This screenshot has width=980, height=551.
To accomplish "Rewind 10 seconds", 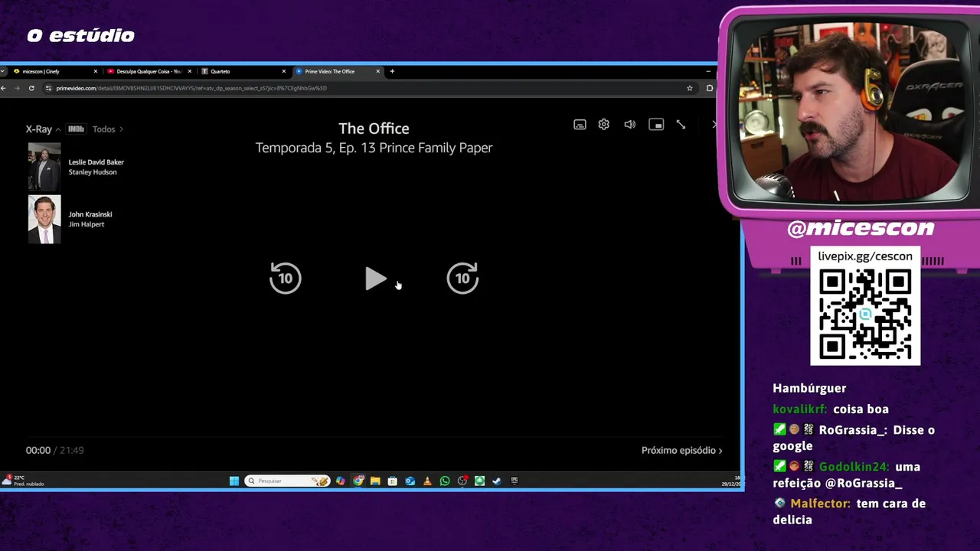I will click(x=286, y=278).
